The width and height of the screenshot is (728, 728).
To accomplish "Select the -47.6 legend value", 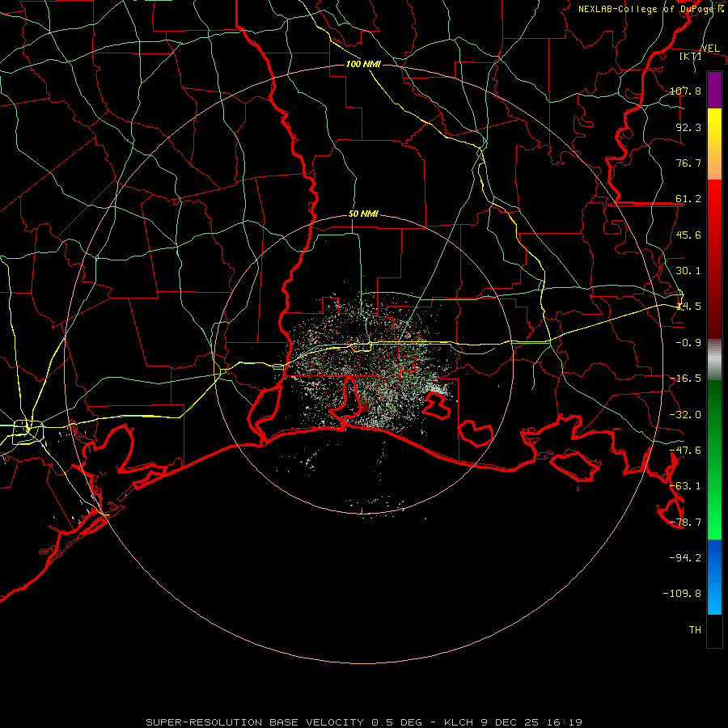I will click(x=685, y=451).
